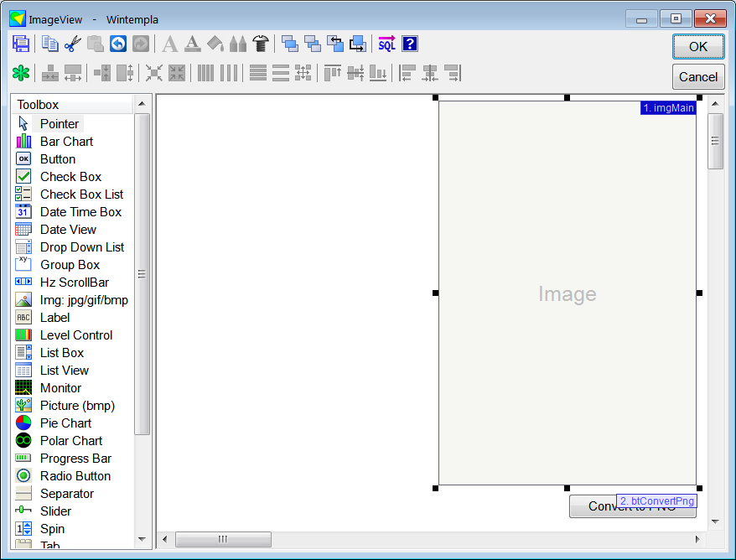The width and height of the screenshot is (736, 560).
Task: Click the screw properties icon
Action: 261,44
